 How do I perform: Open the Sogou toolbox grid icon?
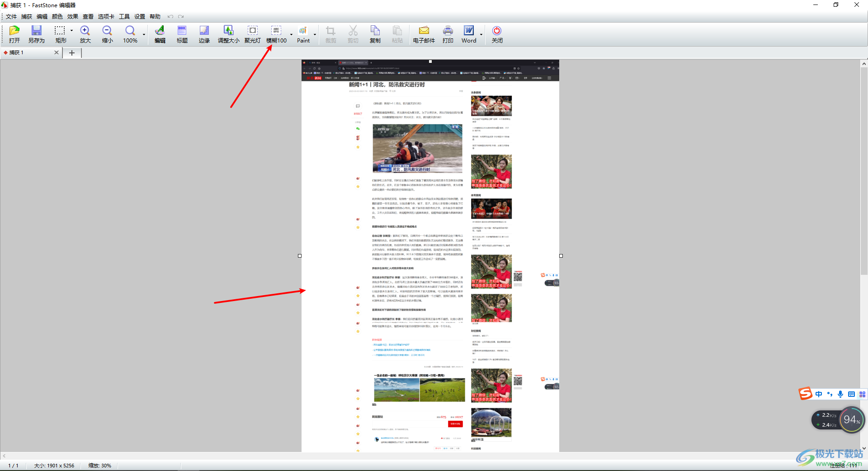[862, 394]
